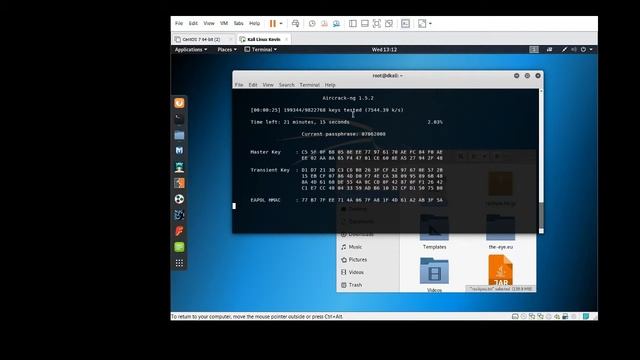Switch to the CentOS 7 64-bit tab
640x360 pixels.
(x=203, y=39)
